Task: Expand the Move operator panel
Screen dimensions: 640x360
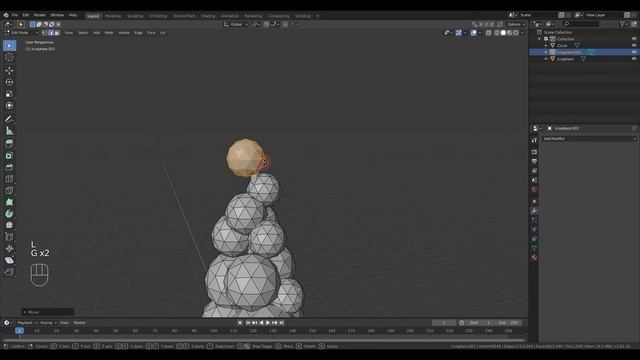Action: point(48,312)
